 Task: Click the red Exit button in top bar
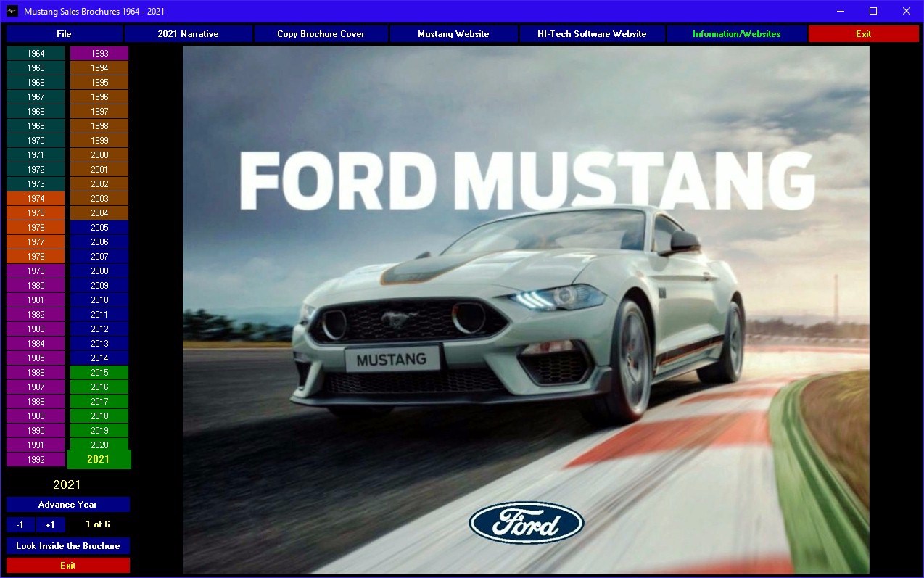click(x=863, y=34)
